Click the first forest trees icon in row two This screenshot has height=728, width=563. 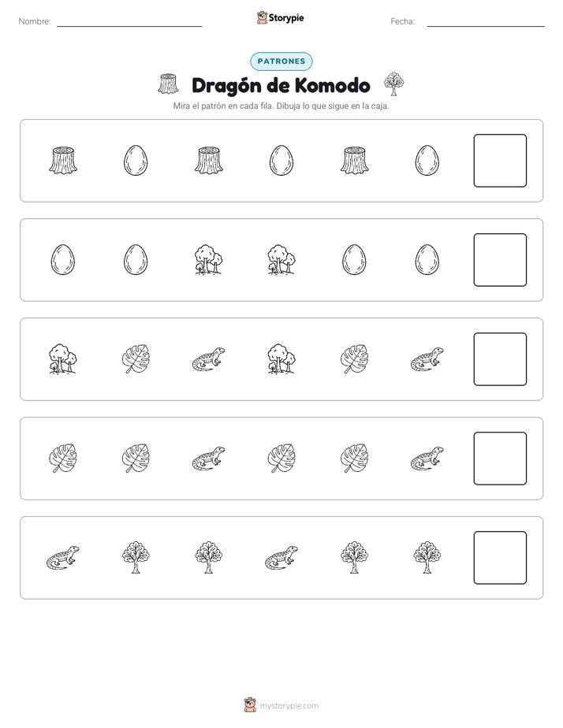(x=209, y=259)
